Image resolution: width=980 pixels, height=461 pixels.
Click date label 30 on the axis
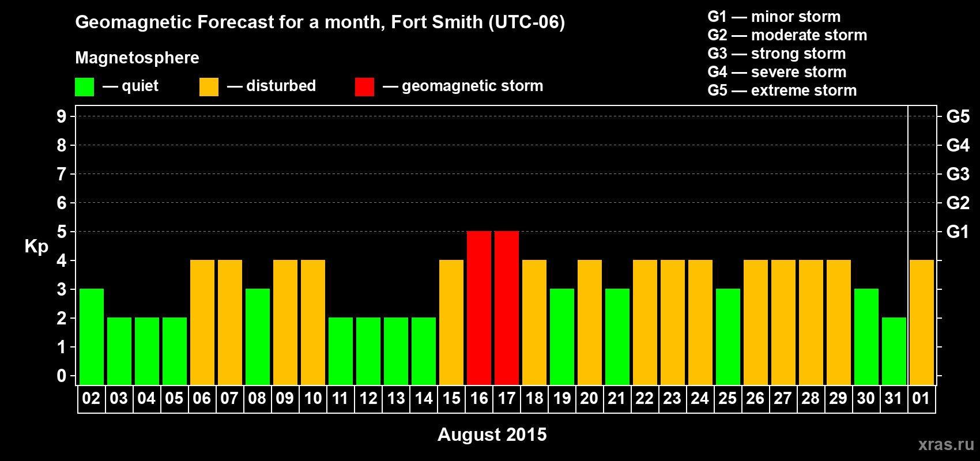tap(866, 399)
